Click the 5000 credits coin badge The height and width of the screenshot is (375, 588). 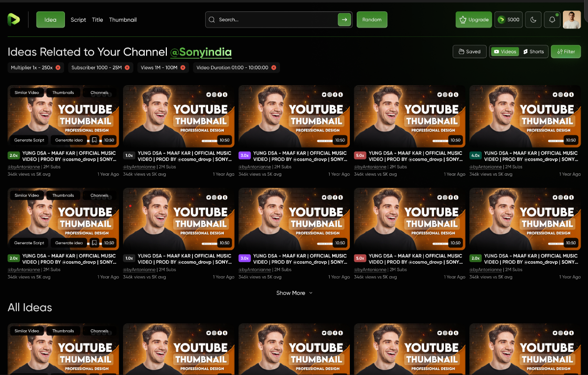coord(508,20)
